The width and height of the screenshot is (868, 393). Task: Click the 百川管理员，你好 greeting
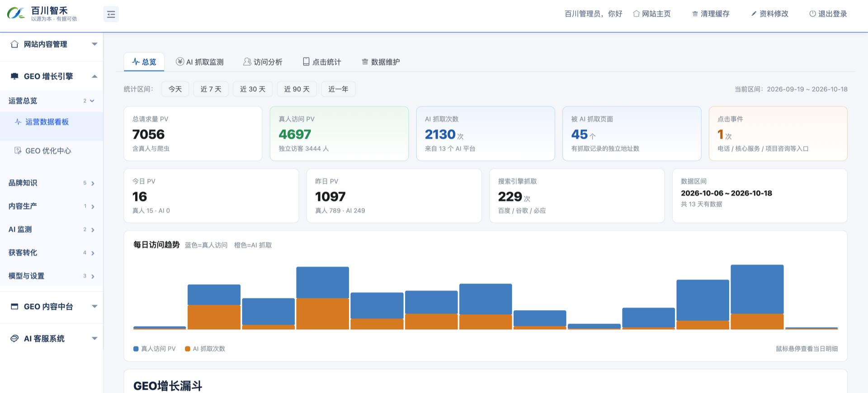click(594, 14)
